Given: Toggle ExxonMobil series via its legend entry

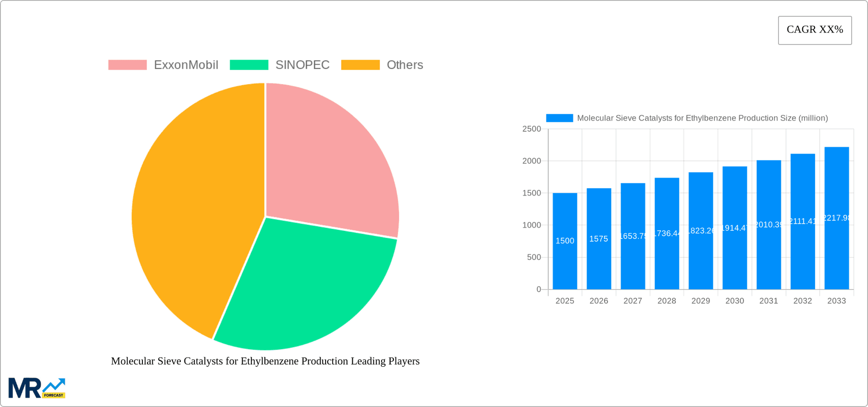Looking at the screenshot, I should (186, 65).
